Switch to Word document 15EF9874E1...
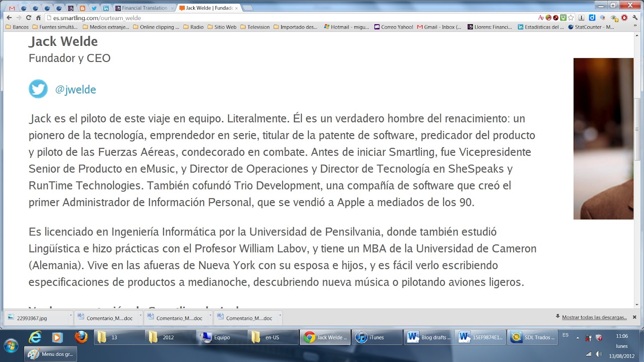 (x=481, y=337)
